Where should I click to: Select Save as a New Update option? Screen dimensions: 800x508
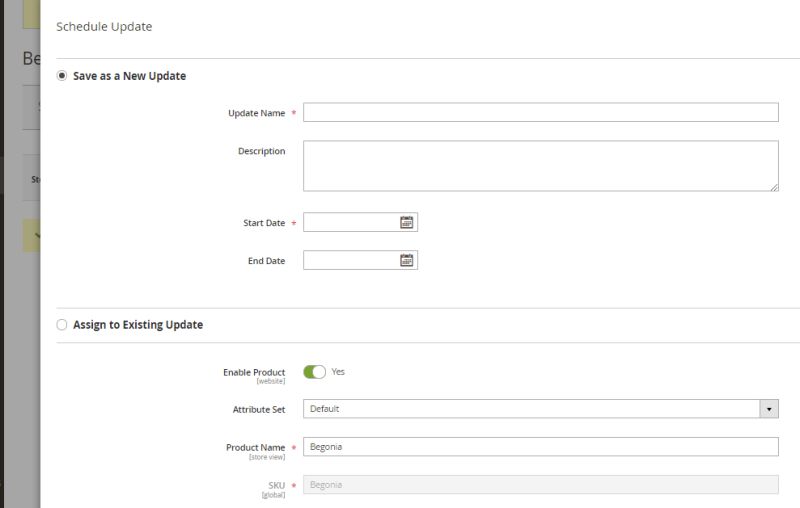(62, 76)
